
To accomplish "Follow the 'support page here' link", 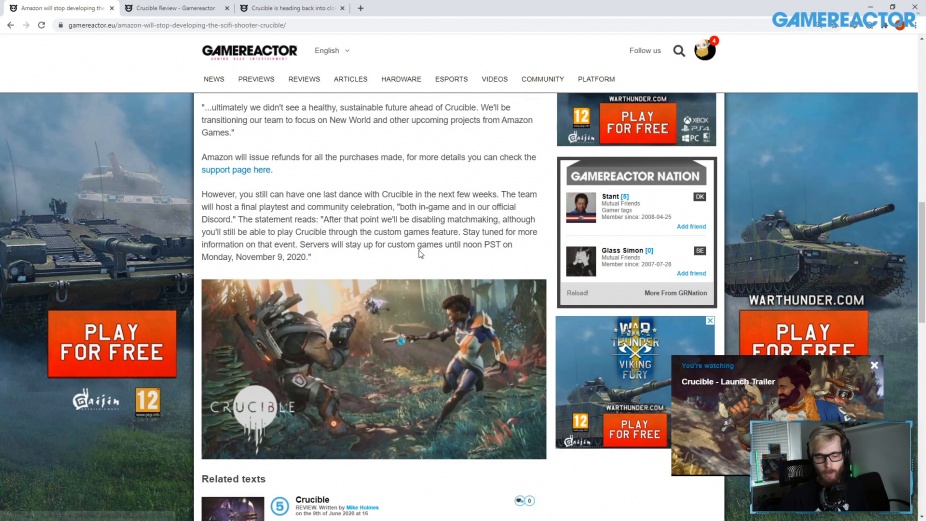I will [237, 170].
